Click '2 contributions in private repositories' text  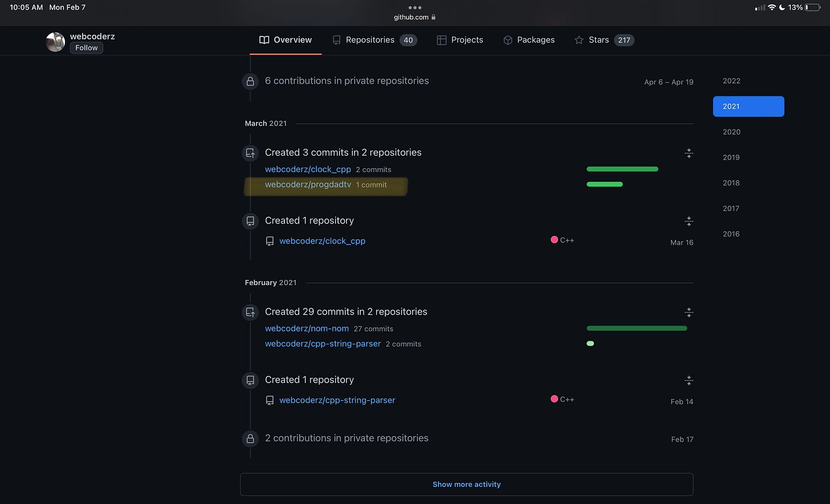tap(347, 438)
